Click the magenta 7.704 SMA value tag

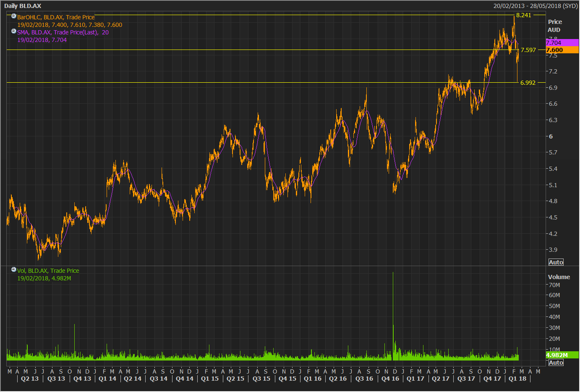tap(562, 42)
